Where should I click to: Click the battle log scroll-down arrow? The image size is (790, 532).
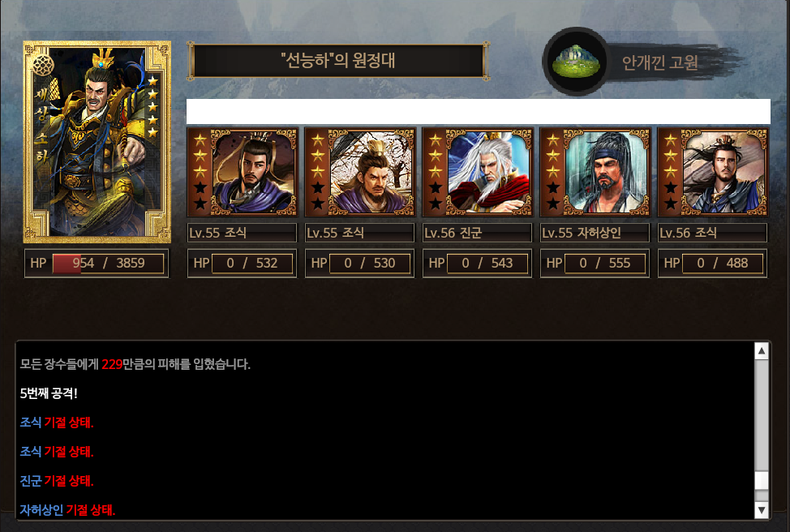(762, 510)
